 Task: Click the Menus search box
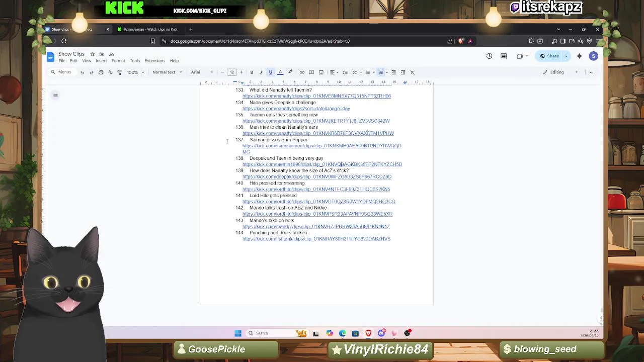(x=61, y=72)
